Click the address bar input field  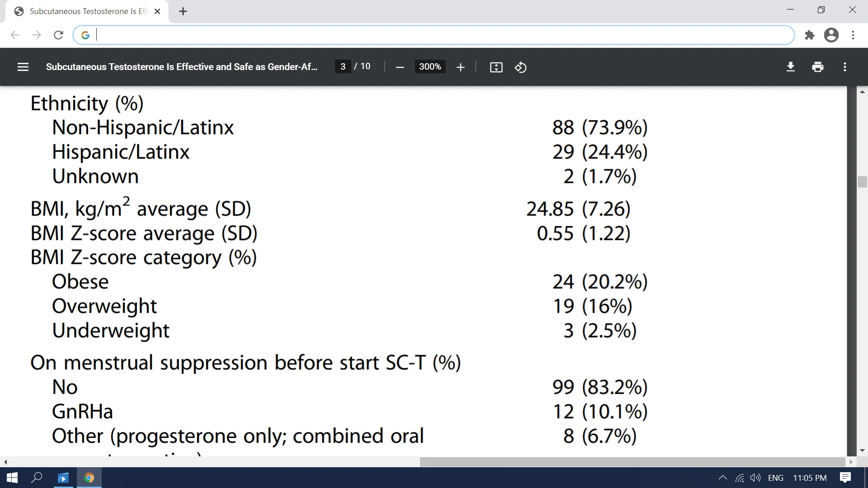click(x=434, y=35)
